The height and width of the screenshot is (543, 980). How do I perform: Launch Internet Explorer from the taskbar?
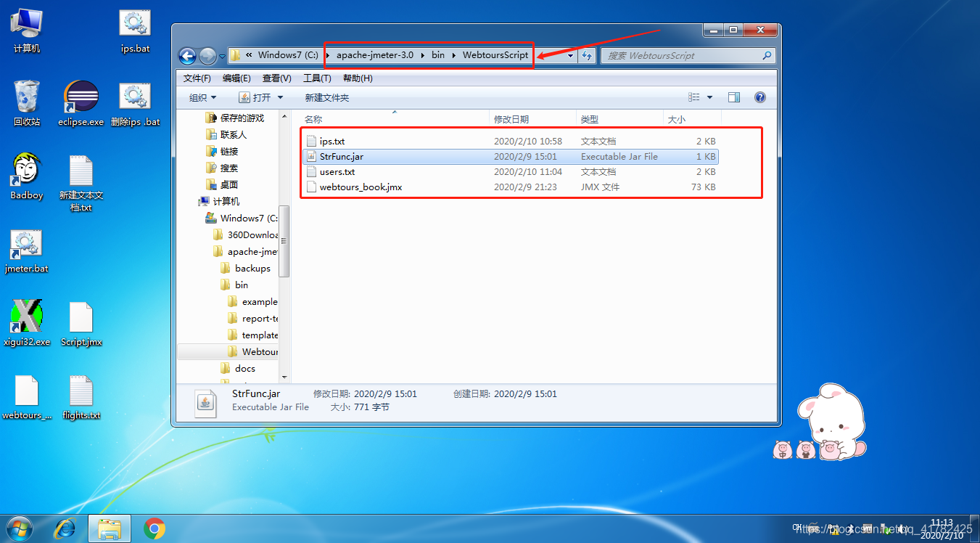[65, 528]
